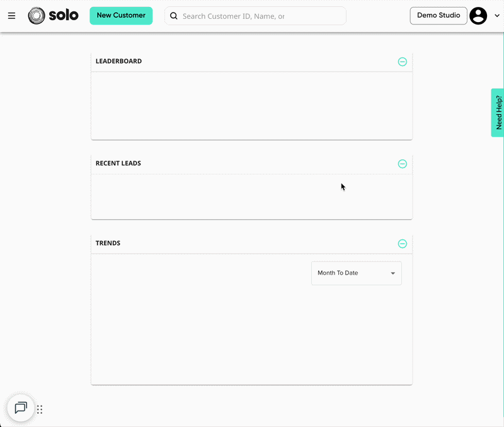The width and height of the screenshot is (504, 427).
Task: Focus the Search Customer ID field
Action: [255, 16]
